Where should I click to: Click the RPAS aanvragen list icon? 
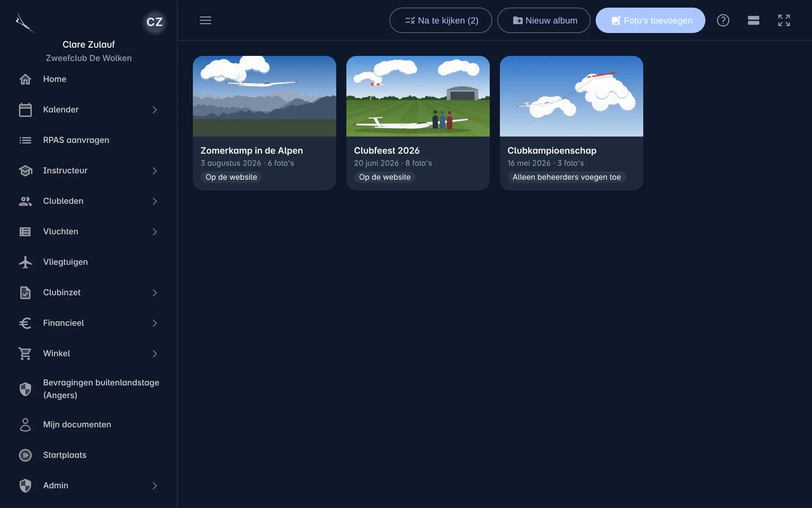(x=25, y=140)
